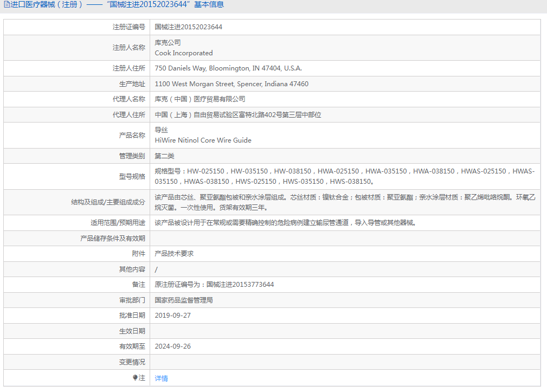Click the 产品名称 label
This screenshot has height=392, width=547.
coord(132,135)
